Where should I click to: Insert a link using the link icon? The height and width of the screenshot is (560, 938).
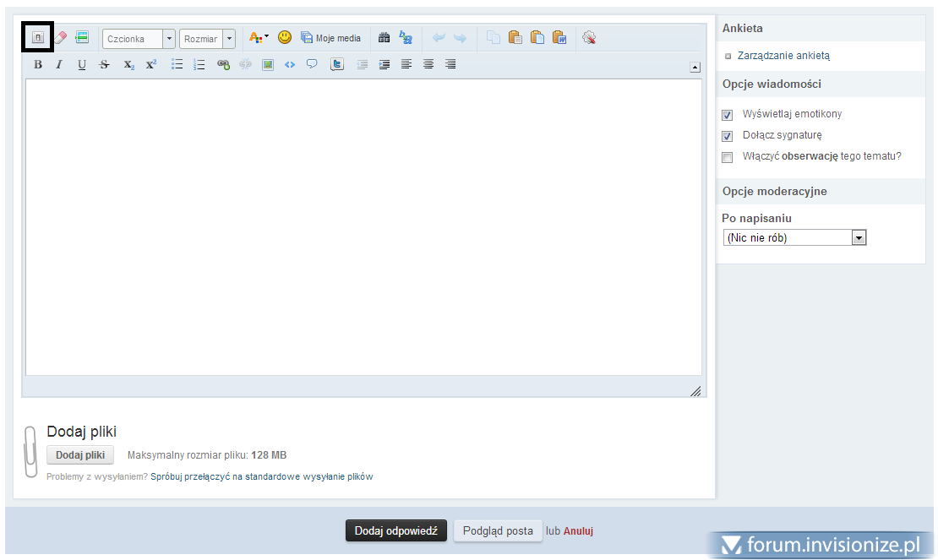[223, 64]
